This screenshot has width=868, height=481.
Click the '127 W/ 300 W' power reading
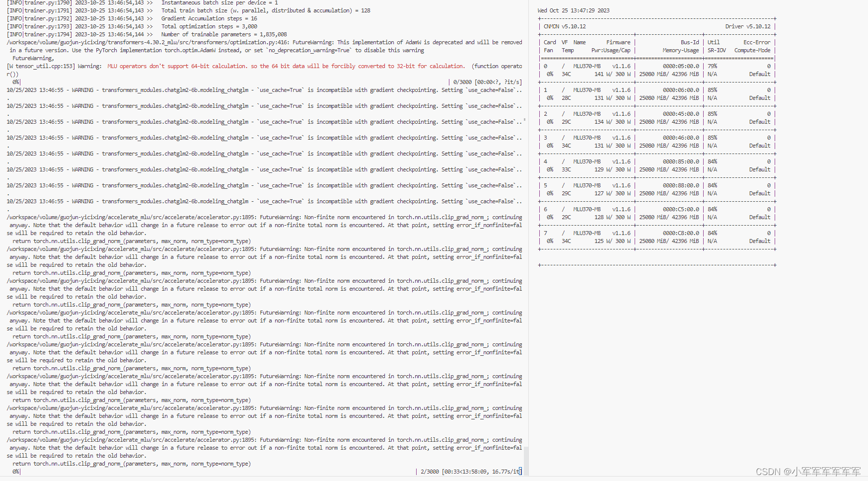point(612,193)
